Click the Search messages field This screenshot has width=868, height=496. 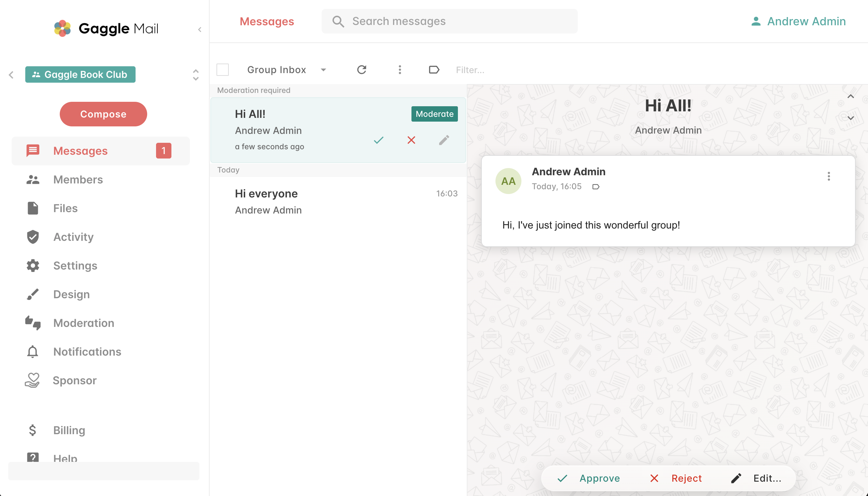pyautogui.click(x=449, y=21)
